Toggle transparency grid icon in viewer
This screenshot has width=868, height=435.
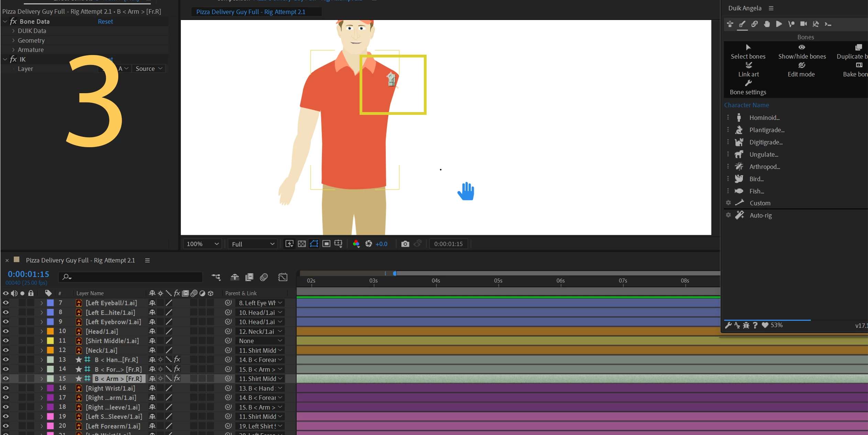point(301,244)
